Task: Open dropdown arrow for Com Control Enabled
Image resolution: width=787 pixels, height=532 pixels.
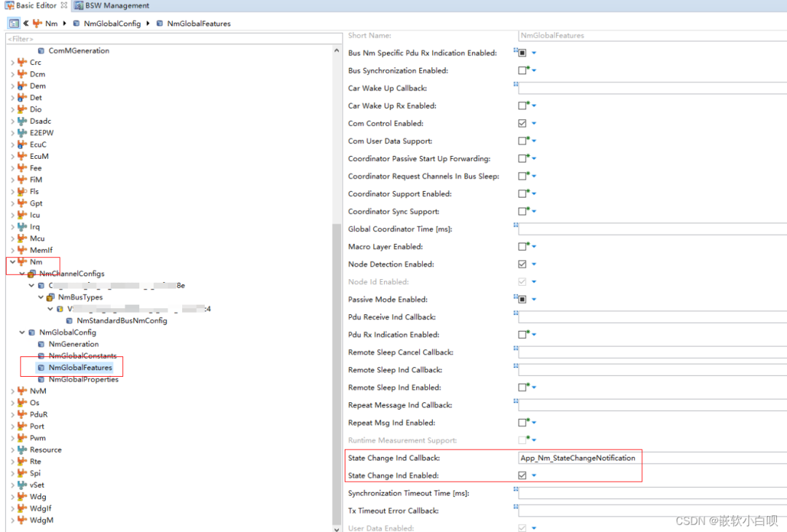Action: (534, 123)
